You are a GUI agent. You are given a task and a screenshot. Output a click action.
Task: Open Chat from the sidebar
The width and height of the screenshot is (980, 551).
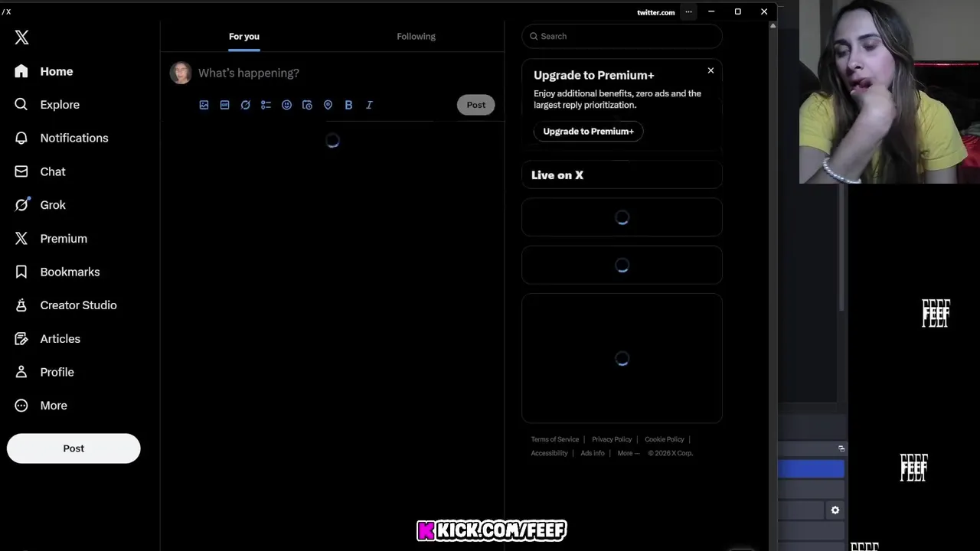coord(40,171)
